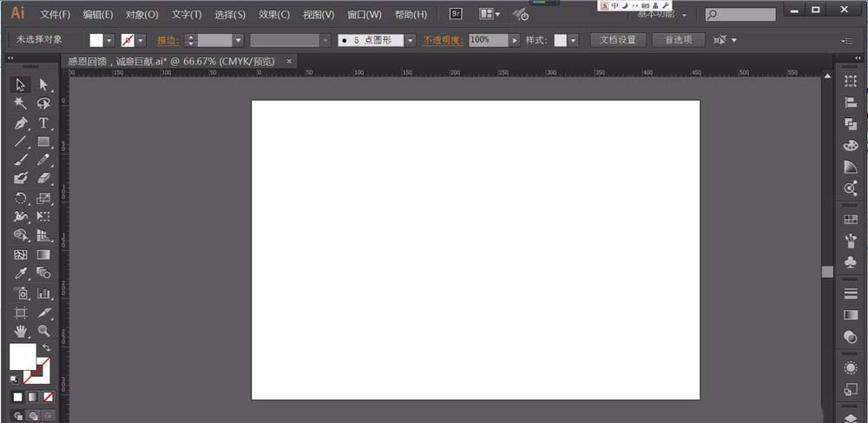
Task: Open the stroke weight dropdown arrow
Action: pyautogui.click(x=238, y=40)
